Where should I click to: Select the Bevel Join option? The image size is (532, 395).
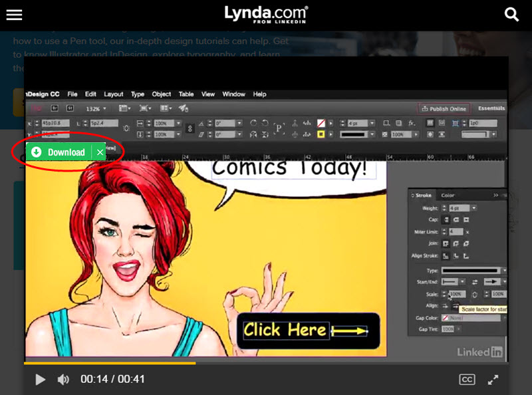[x=467, y=243]
